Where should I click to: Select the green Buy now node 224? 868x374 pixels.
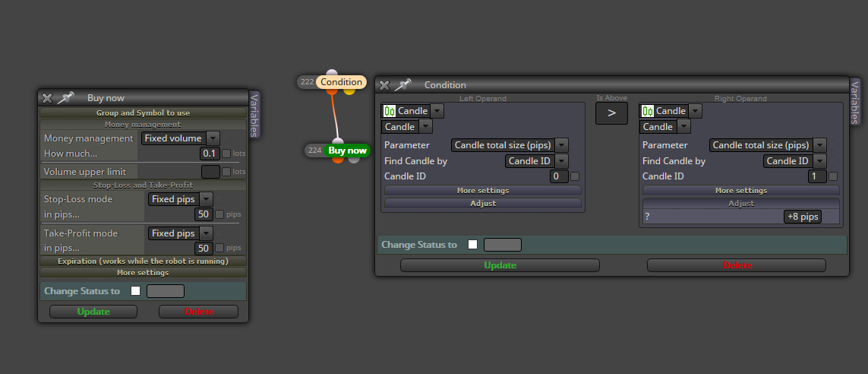(338, 151)
